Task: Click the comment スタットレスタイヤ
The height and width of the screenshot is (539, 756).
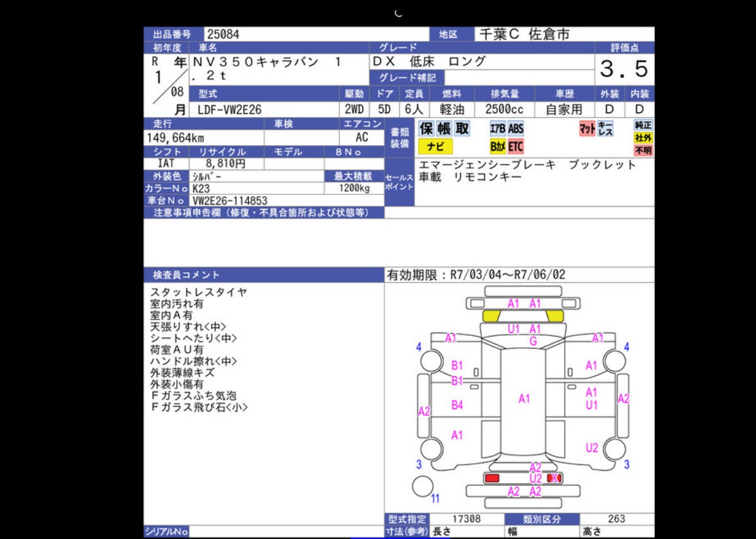Action: [x=199, y=292]
